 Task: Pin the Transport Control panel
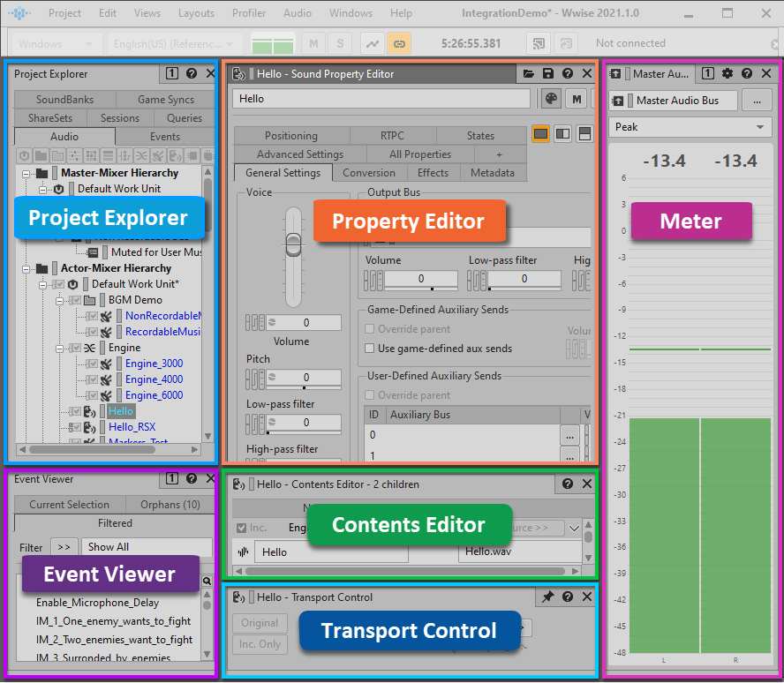coord(548,597)
